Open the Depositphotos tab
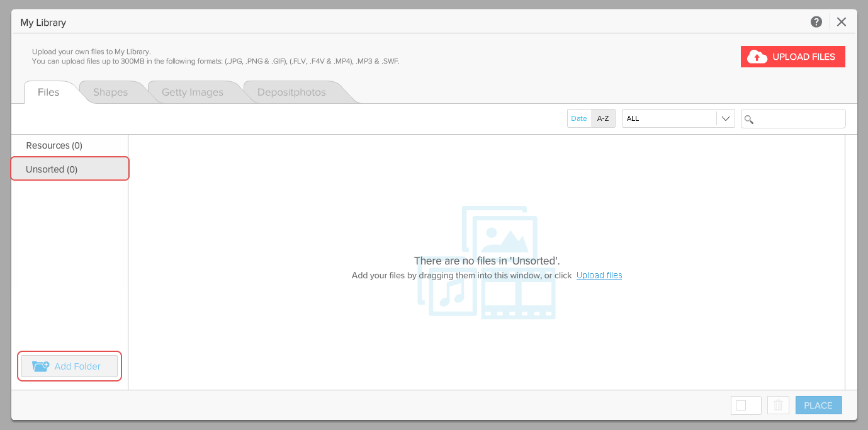 coord(291,93)
